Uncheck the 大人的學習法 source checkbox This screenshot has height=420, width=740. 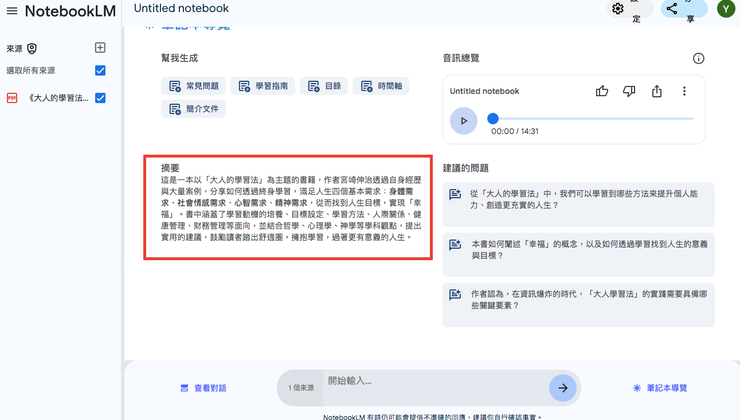click(100, 98)
